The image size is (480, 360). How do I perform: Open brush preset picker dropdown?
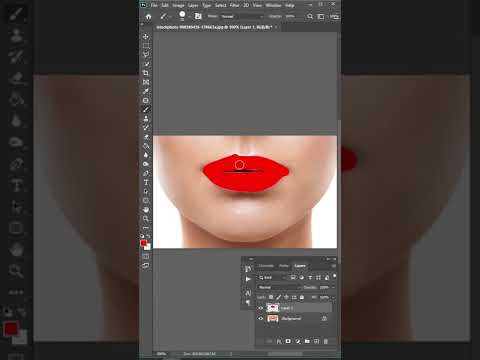pyautogui.click(x=189, y=16)
